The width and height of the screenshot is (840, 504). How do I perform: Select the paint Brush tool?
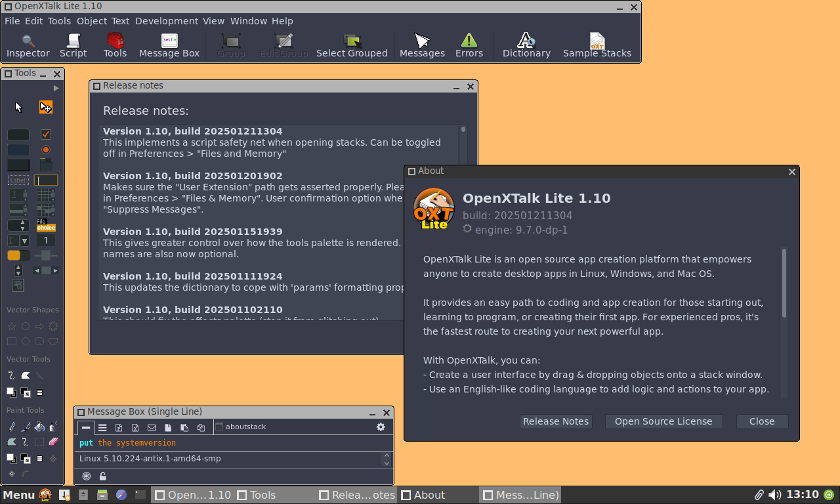coord(26,427)
